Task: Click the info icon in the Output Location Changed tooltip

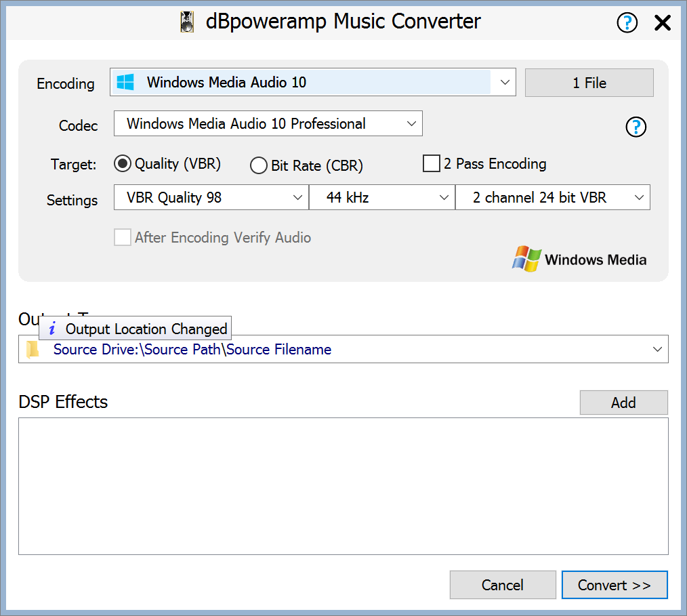Action: click(52, 328)
